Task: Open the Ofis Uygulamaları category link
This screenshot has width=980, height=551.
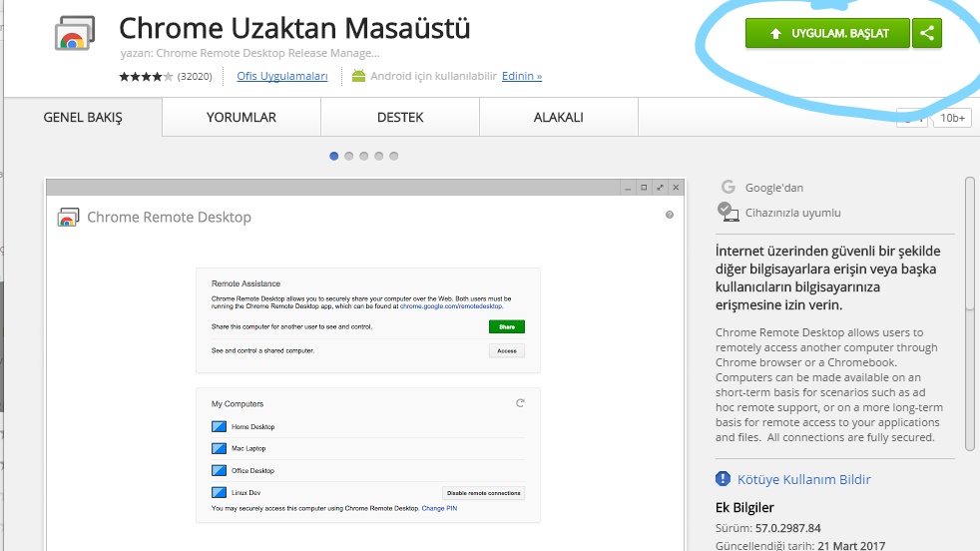Action: coord(281,76)
